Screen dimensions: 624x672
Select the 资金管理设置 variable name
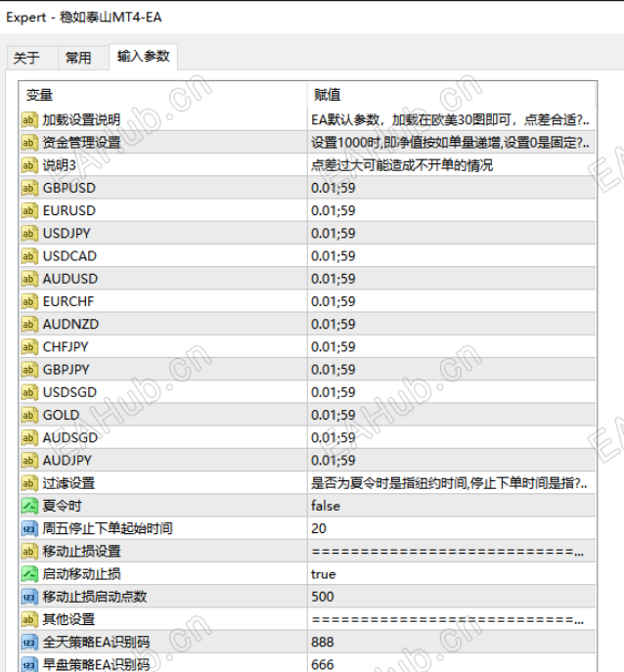[81, 143]
